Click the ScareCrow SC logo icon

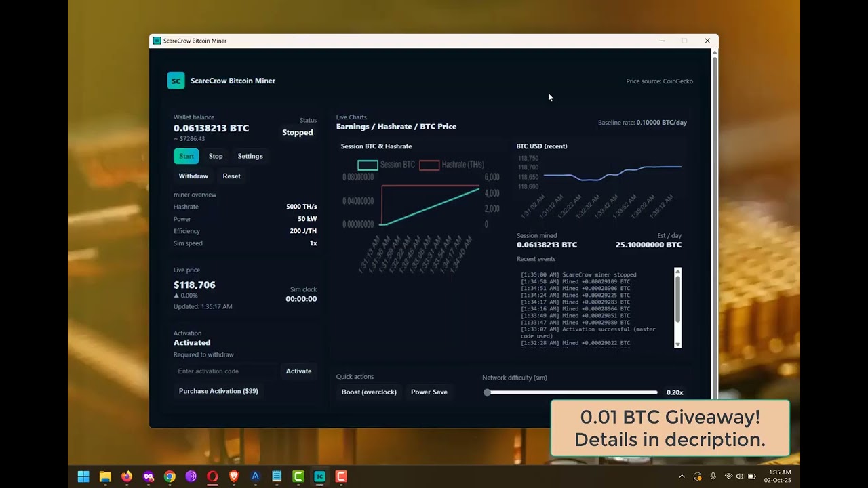(x=176, y=81)
